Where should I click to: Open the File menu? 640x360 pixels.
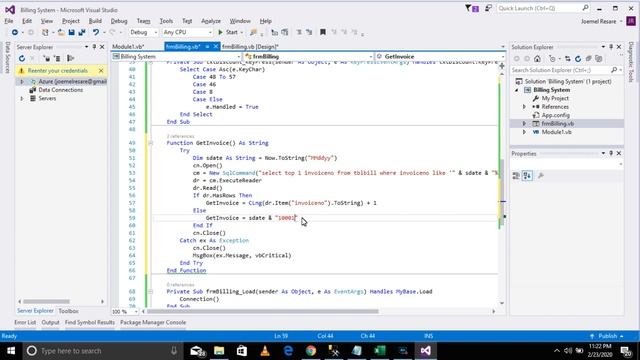point(9,21)
